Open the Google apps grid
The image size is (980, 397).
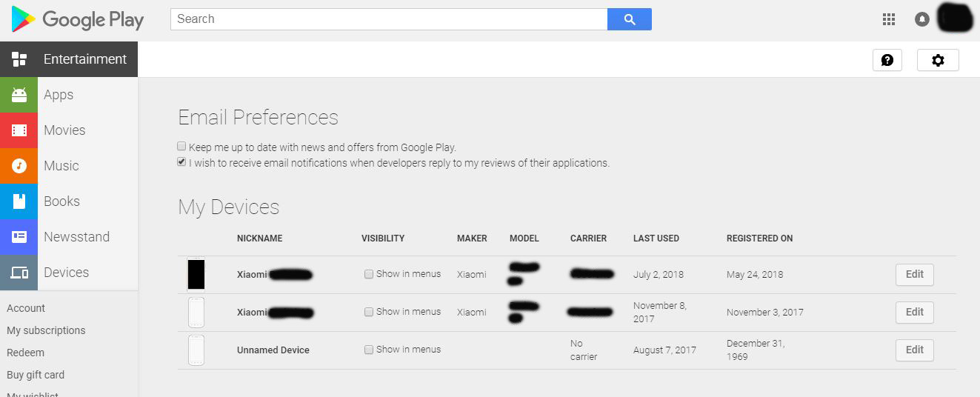pyautogui.click(x=889, y=19)
